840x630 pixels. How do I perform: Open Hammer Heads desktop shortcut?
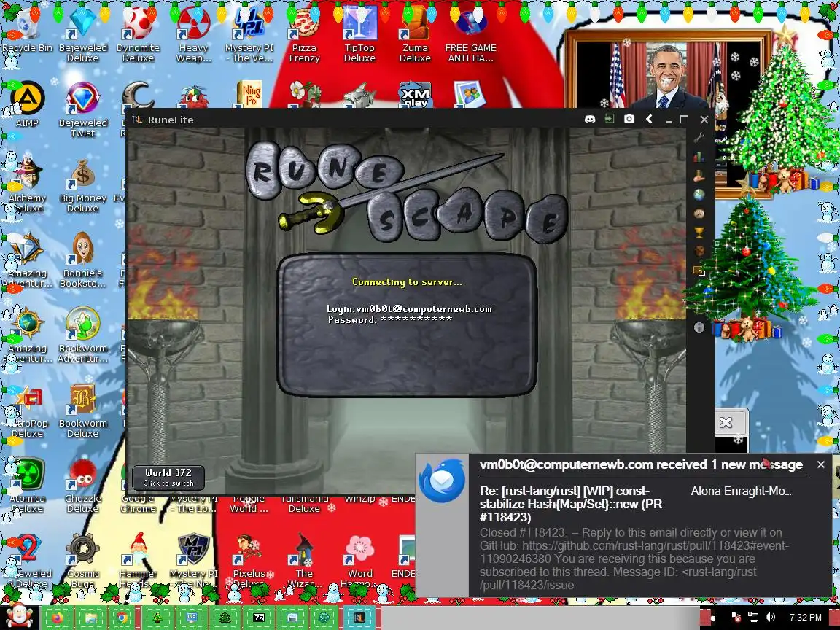coord(139,560)
